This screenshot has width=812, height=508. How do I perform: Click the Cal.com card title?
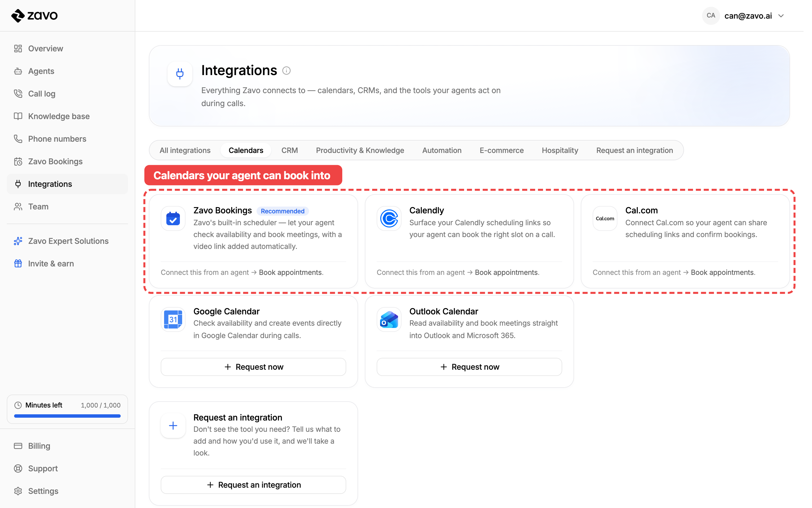pyautogui.click(x=641, y=210)
